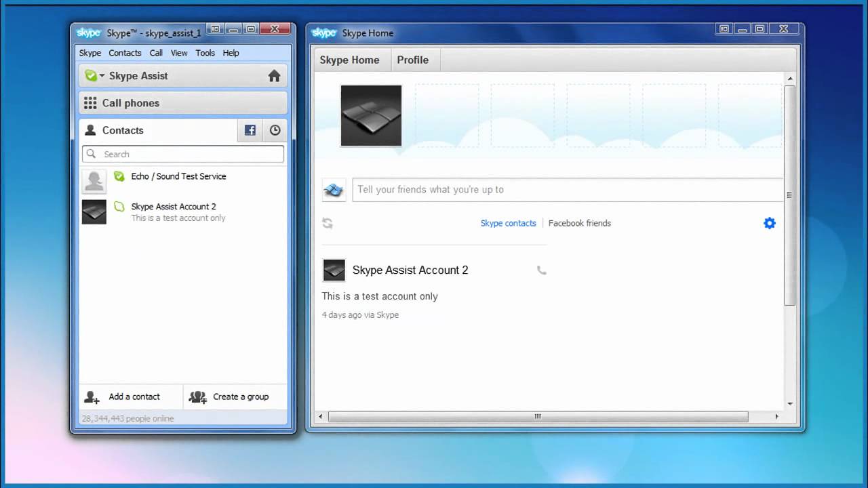Screen dimensions: 868x488
Task: Open the Contacts menu
Action: [125, 53]
